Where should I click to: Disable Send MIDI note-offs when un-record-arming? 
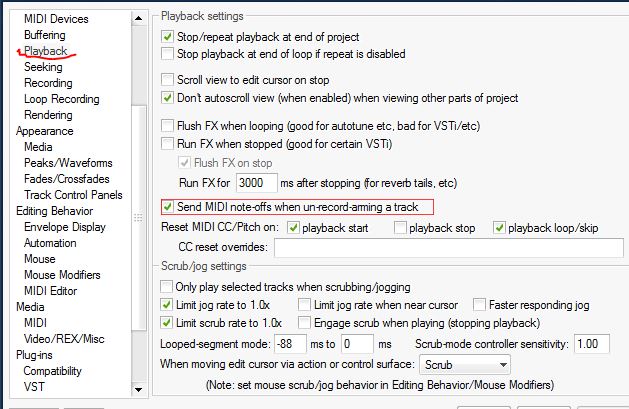click(169, 207)
